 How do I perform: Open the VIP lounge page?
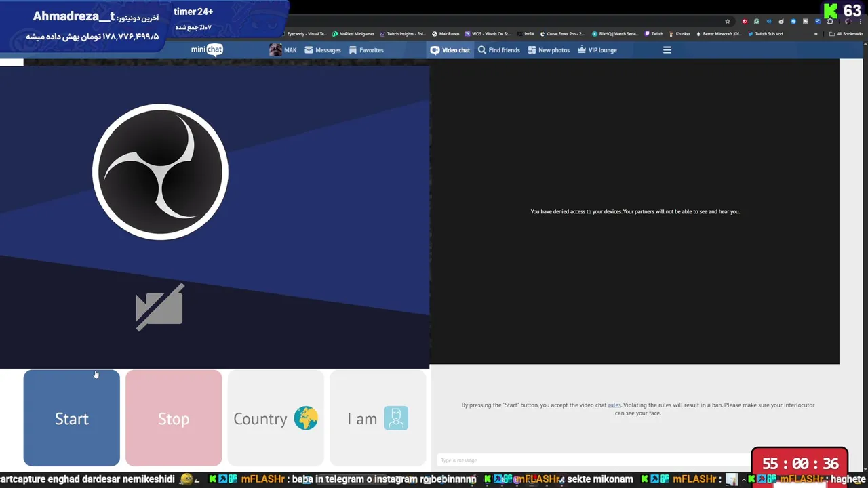click(x=597, y=50)
